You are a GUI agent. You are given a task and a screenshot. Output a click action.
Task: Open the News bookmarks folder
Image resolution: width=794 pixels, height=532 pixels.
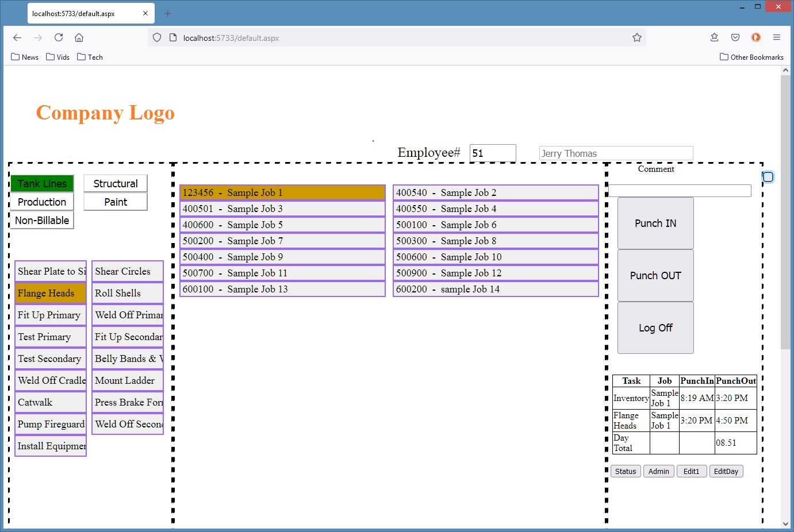(25, 57)
